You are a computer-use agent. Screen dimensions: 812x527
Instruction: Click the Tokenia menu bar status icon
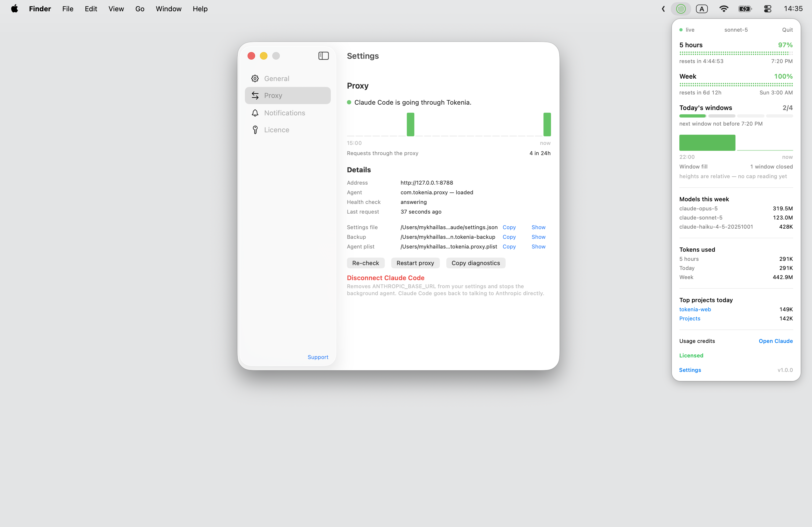coord(681,9)
